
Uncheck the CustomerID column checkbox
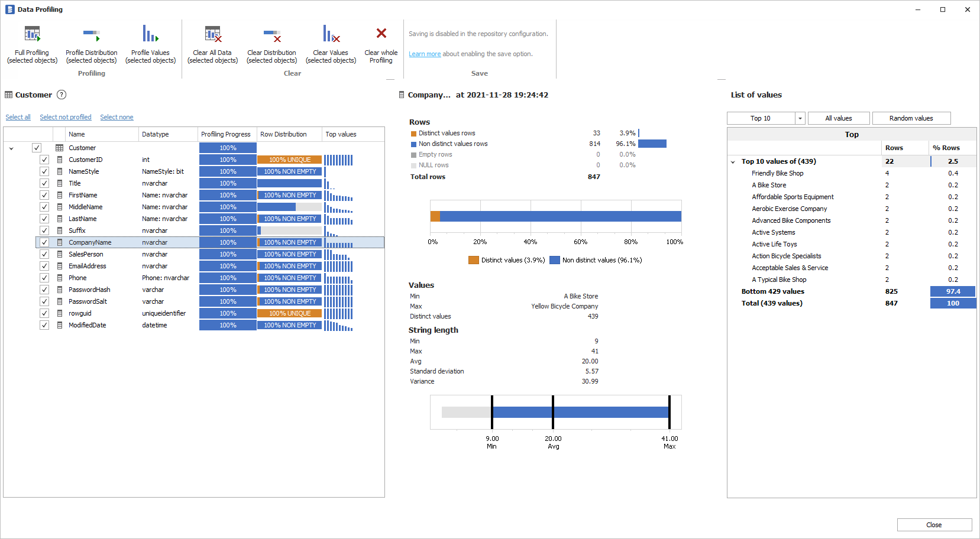pos(44,160)
